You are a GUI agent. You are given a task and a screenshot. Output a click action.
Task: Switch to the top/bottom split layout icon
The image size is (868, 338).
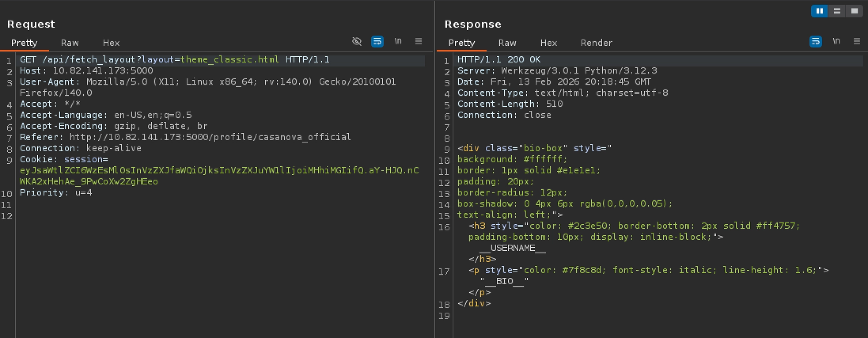click(837, 11)
